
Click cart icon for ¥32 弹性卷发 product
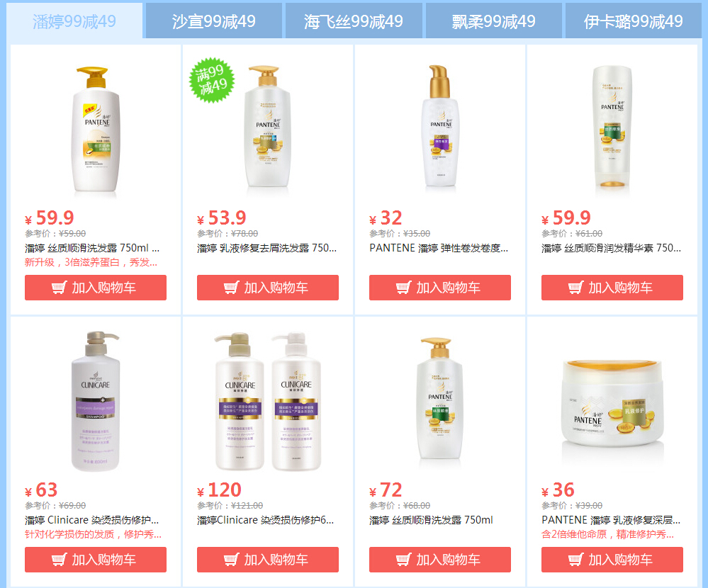coord(404,288)
